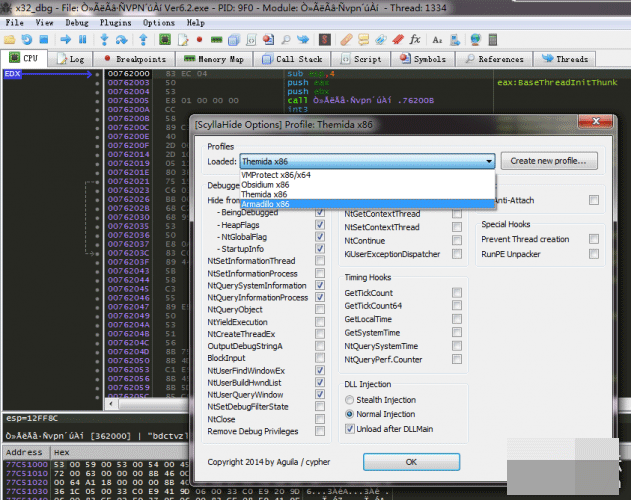Open symbols via red ball document icon

click(268, 39)
